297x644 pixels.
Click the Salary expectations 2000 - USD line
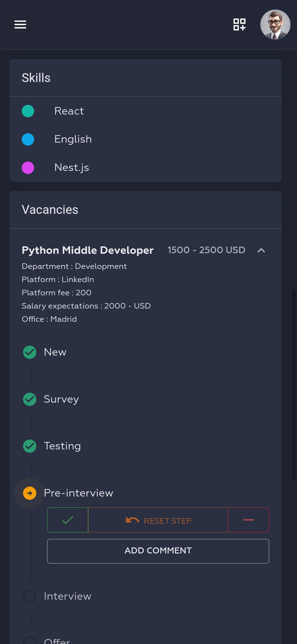86,306
